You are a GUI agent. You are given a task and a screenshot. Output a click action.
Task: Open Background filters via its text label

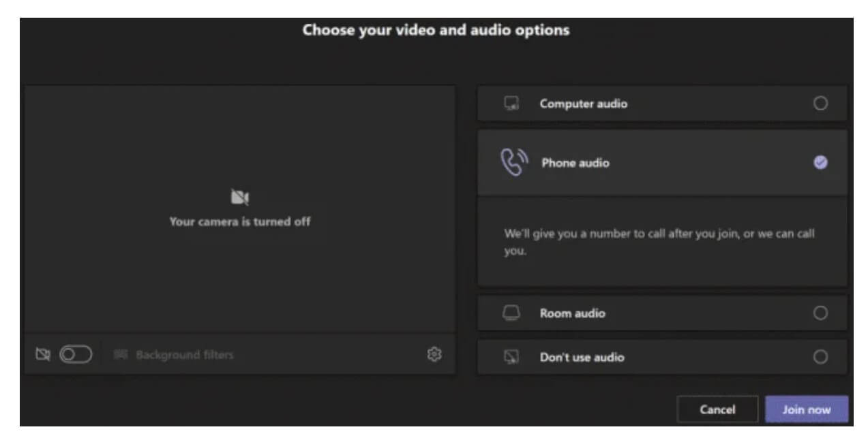pyautogui.click(x=184, y=355)
